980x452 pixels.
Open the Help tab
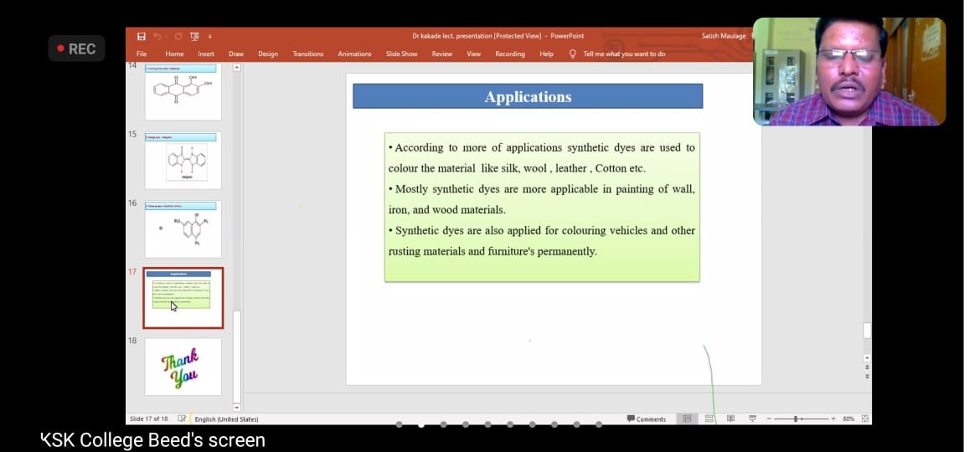(x=546, y=54)
